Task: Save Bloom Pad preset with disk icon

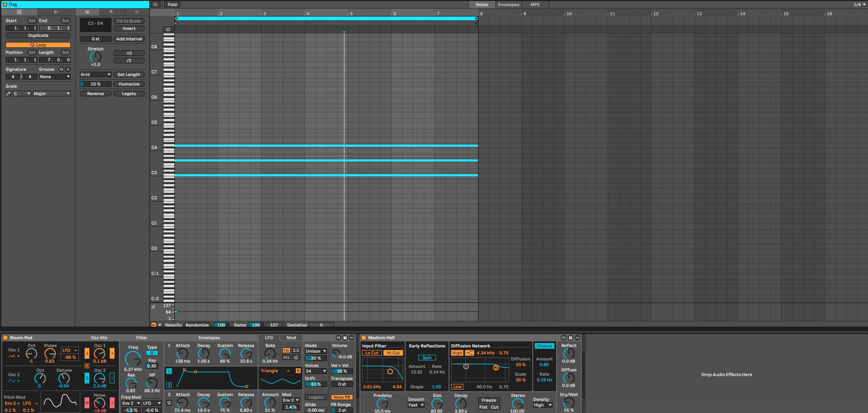Action: [x=345, y=337]
